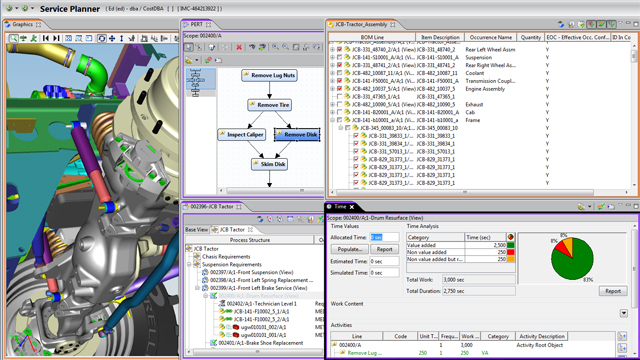
Task: Uncheck Rear Right Wheel Assembly checkbox
Action: pos(340,65)
